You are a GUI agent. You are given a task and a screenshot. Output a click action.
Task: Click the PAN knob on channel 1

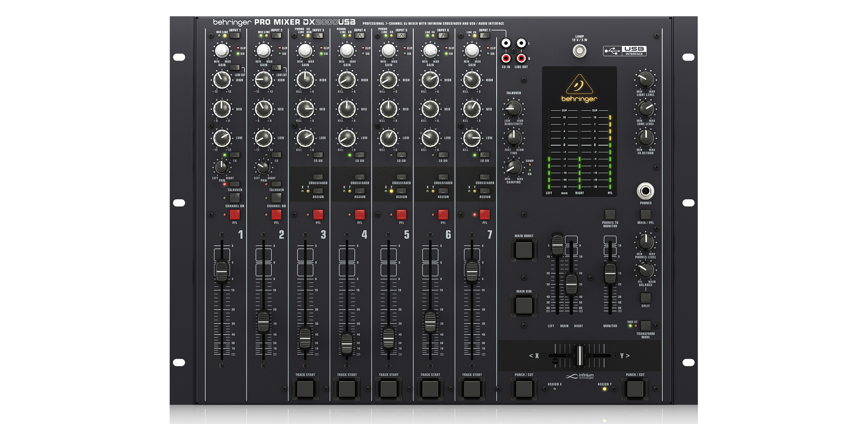(x=222, y=167)
